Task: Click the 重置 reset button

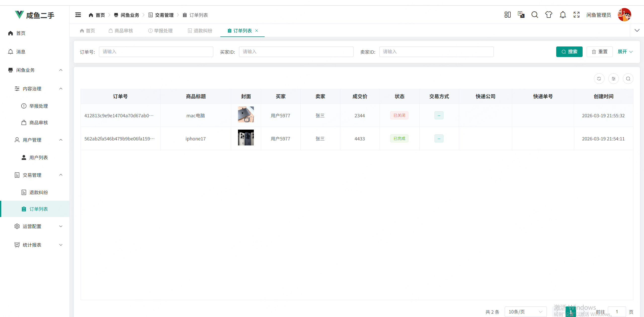Action: (600, 52)
